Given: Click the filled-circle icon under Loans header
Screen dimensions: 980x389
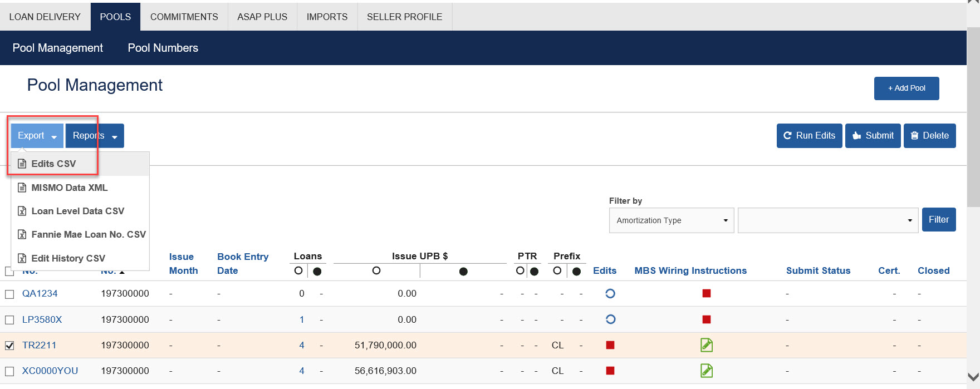Looking at the screenshot, I should [x=317, y=272].
